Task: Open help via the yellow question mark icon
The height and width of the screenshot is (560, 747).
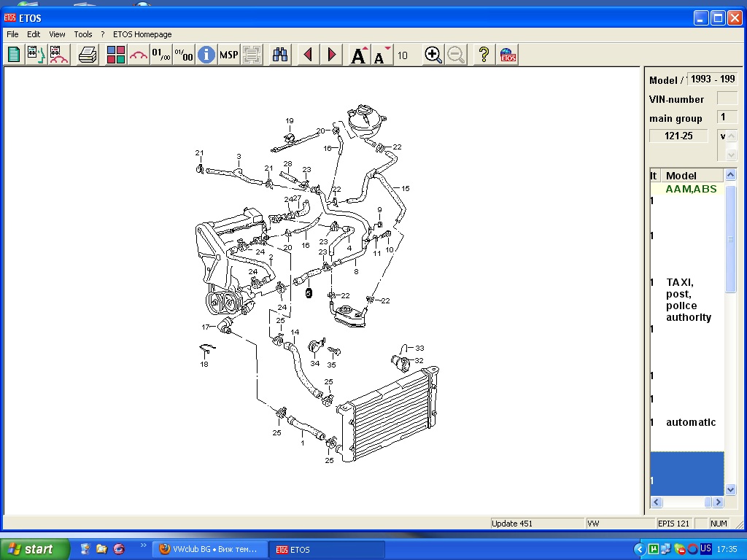Action: [483, 55]
